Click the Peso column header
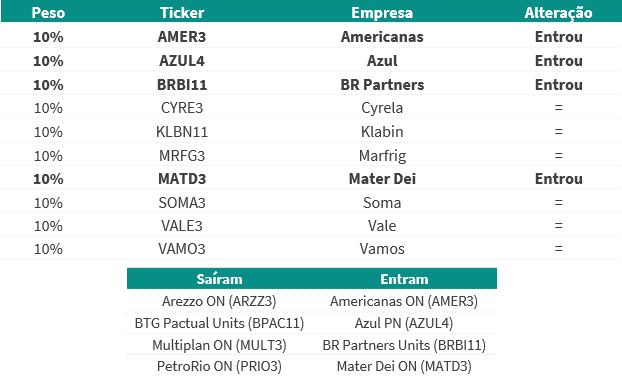The image size is (622, 385). (48, 13)
